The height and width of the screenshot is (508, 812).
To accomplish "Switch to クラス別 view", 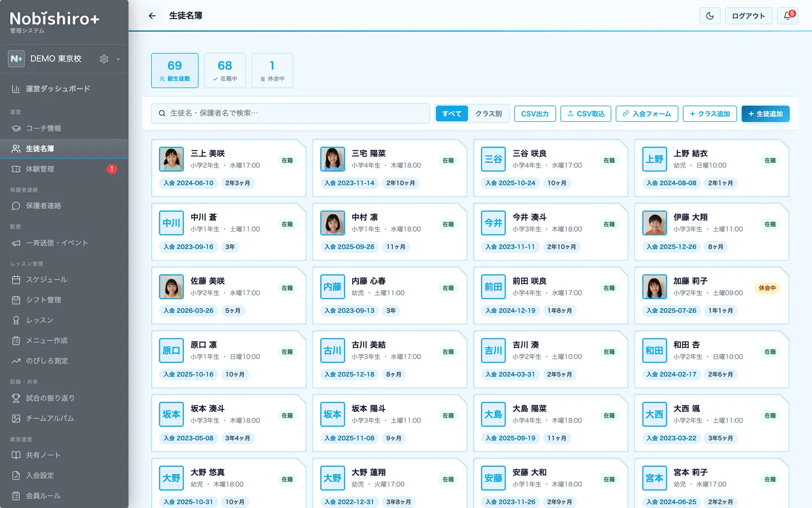I will pyautogui.click(x=489, y=114).
